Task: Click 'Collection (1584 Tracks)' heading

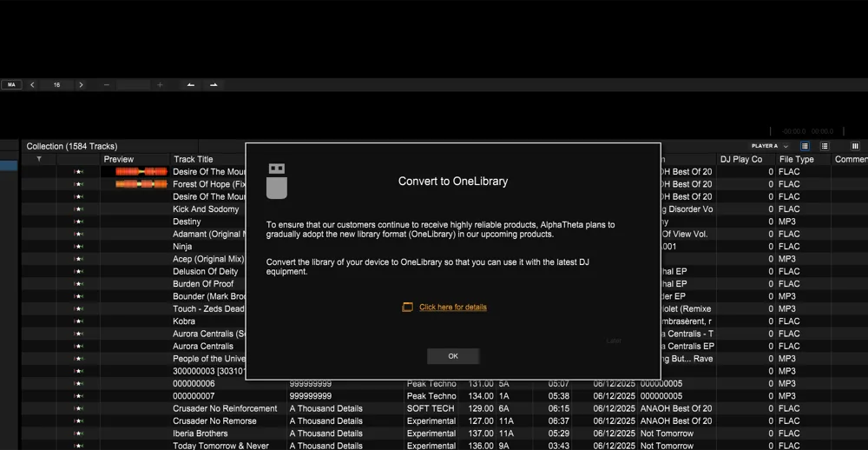Action: pyautogui.click(x=72, y=146)
